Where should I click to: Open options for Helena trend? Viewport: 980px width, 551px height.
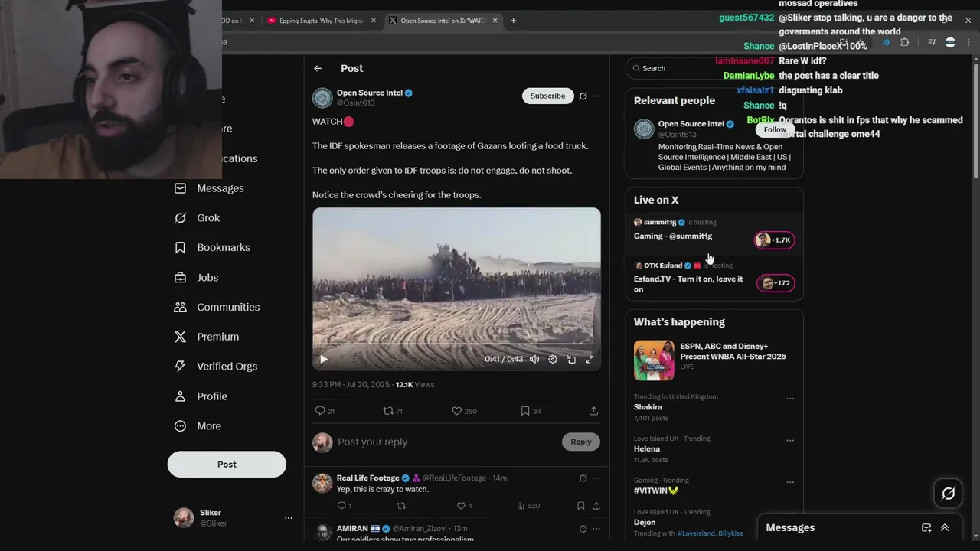[790, 441]
